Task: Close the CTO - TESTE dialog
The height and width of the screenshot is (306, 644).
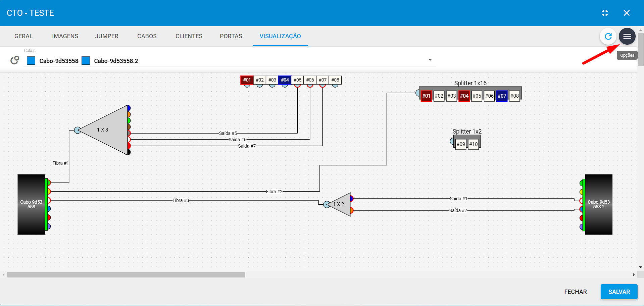Action: tap(627, 13)
